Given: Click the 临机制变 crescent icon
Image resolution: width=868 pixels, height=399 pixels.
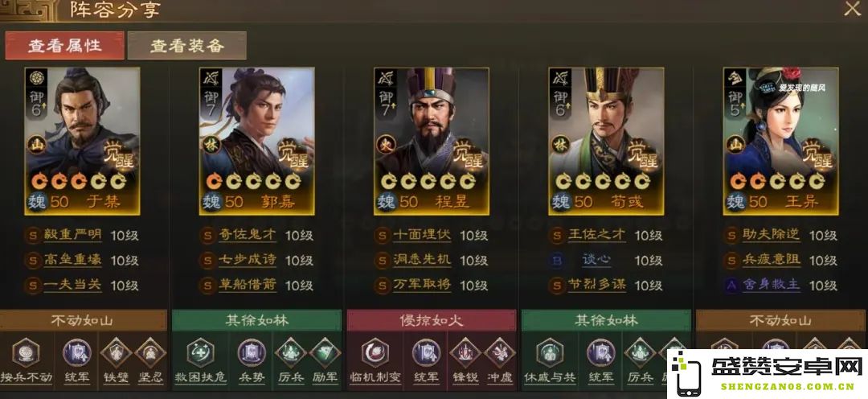Looking at the screenshot, I should pos(375,353).
